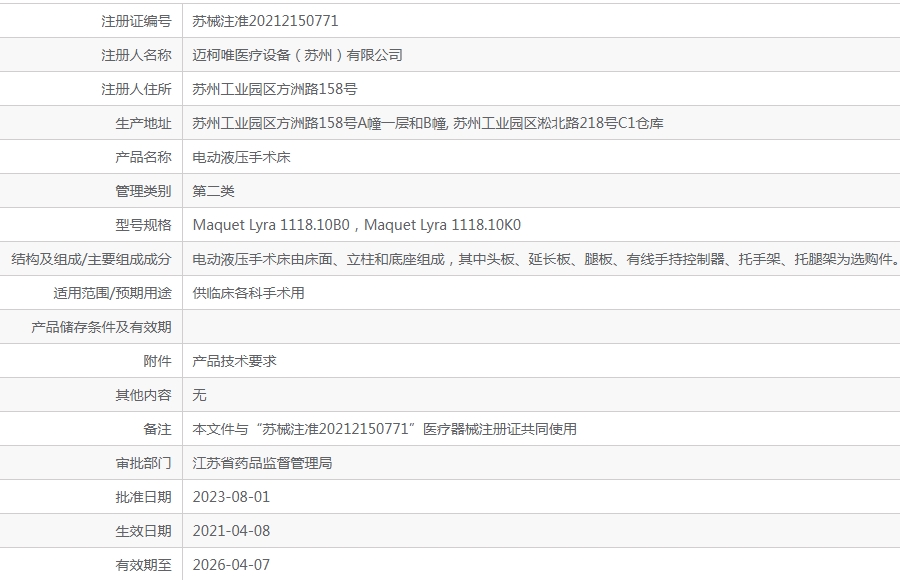
Task: Click company name 迈柯唯医疗设备（苏州）有限公司
Action: coord(297,55)
